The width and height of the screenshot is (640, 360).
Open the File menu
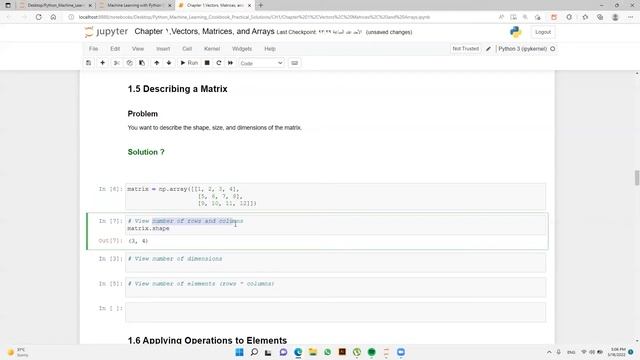(93, 49)
